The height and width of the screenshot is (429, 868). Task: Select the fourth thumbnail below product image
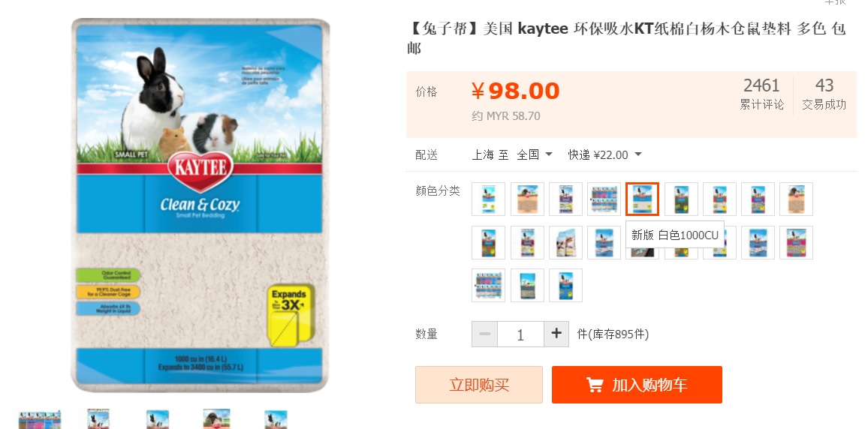pyautogui.click(x=216, y=419)
